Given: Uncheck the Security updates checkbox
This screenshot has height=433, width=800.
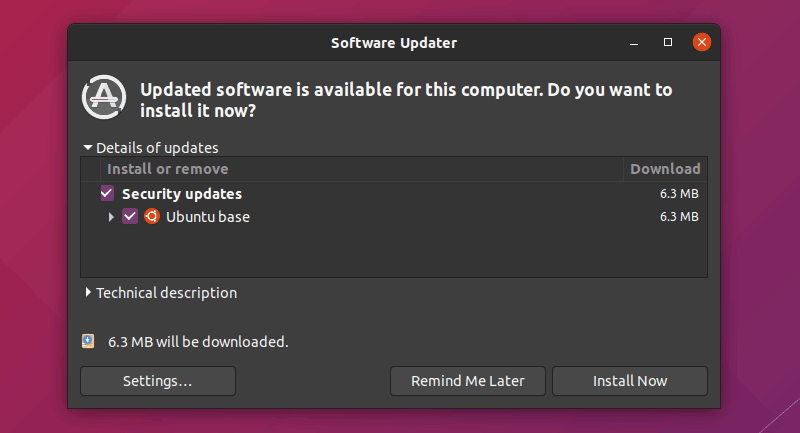Looking at the screenshot, I should [108, 194].
